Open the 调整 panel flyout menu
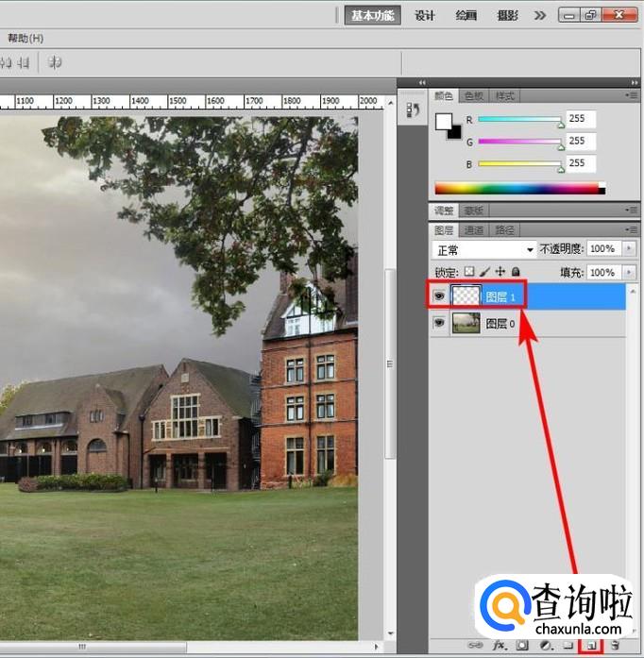 tap(632, 210)
